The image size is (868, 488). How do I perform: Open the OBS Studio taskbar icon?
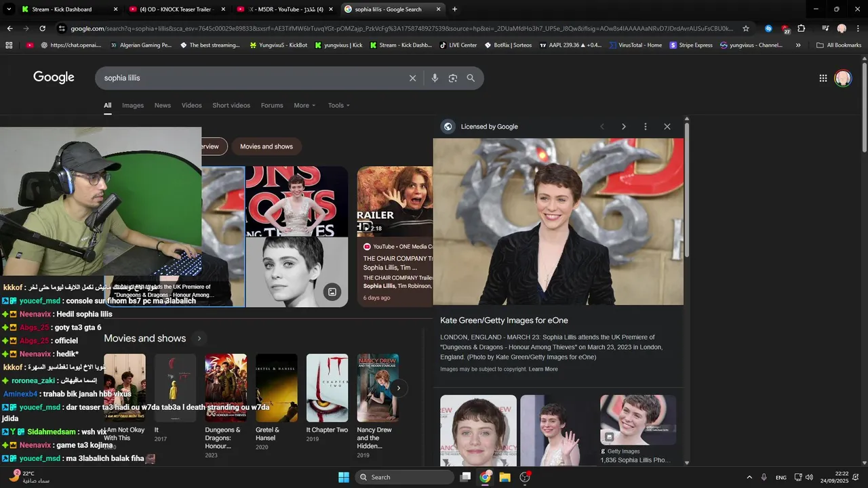(524, 477)
